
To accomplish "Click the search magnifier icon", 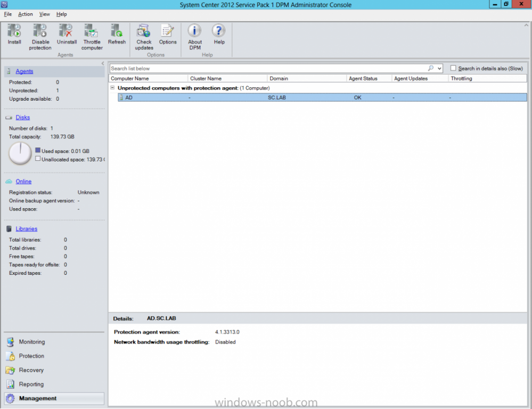I will [431, 68].
